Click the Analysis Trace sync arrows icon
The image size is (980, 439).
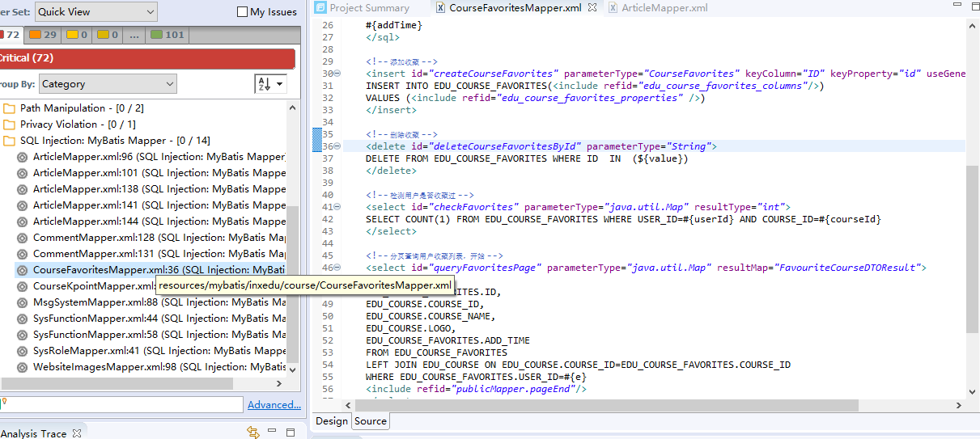(x=252, y=433)
